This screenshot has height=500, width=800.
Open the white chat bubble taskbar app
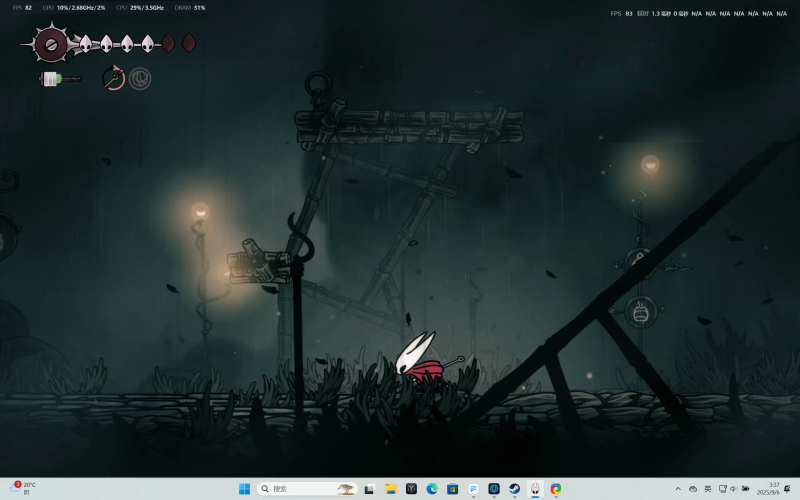pos(473,489)
